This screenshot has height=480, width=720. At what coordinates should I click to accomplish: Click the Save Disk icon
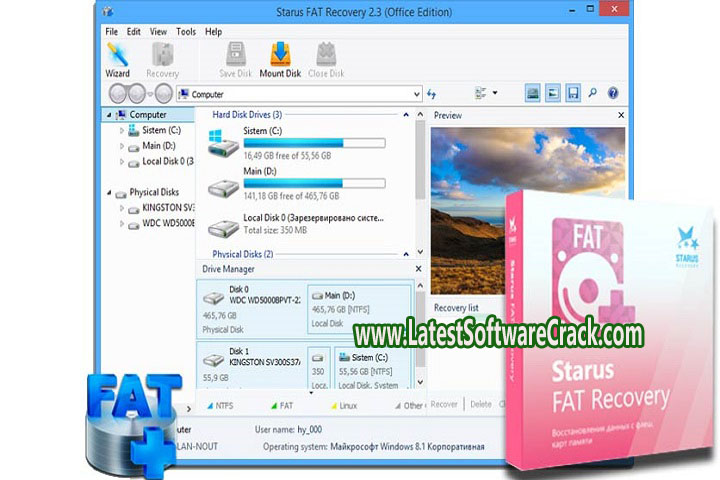tap(237, 58)
